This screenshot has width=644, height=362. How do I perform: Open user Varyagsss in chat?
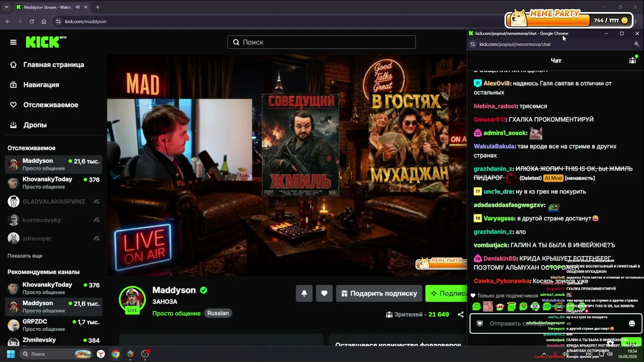click(499, 219)
